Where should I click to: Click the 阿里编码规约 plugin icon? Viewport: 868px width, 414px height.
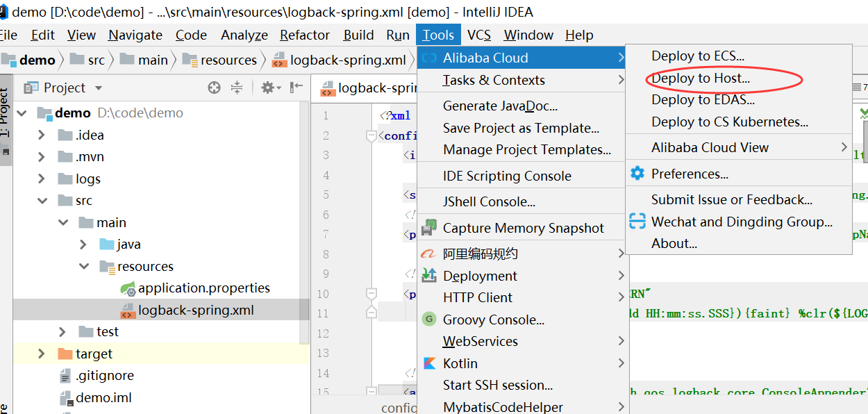click(430, 253)
